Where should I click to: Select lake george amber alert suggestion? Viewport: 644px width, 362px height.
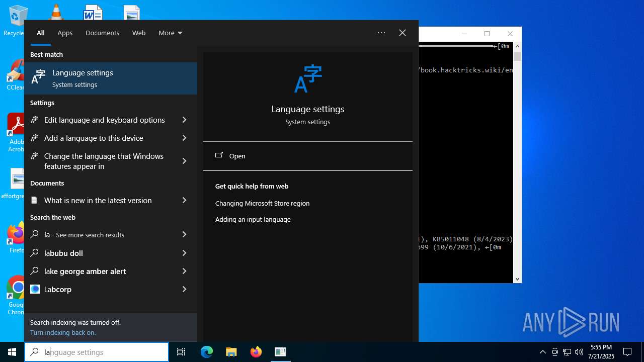(85, 271)
